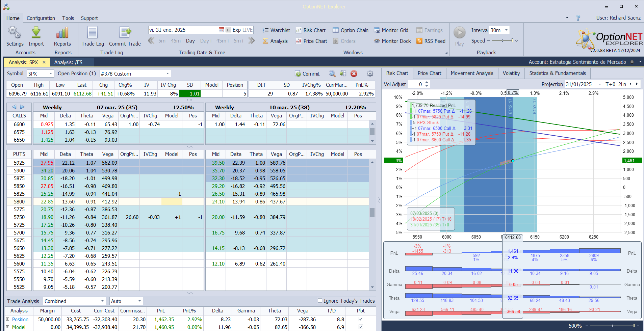Open the Monitor Grid window
This screenshot has width=644, height=331.
click(391, 30)
